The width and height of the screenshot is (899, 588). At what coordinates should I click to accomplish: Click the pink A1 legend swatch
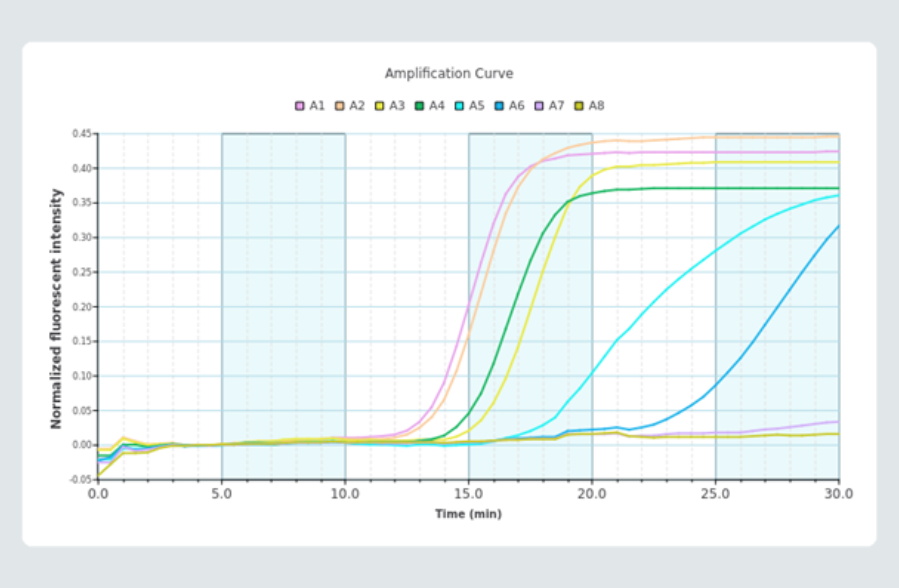299,106
